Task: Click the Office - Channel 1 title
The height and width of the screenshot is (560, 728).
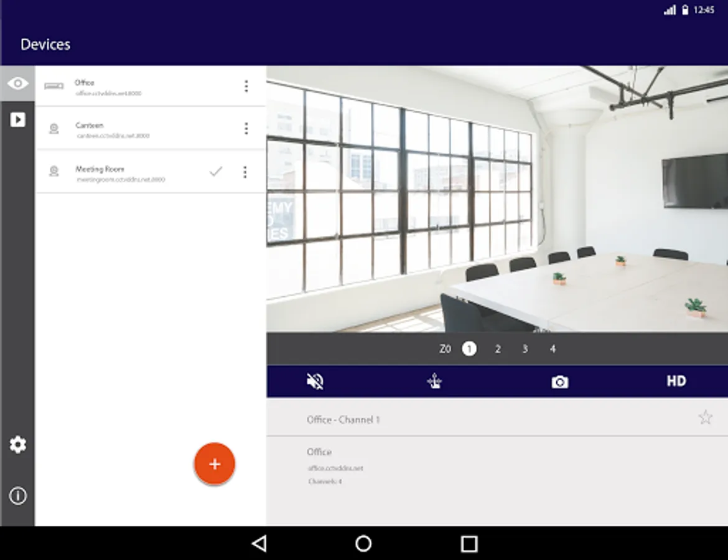Action: [343, 420]
